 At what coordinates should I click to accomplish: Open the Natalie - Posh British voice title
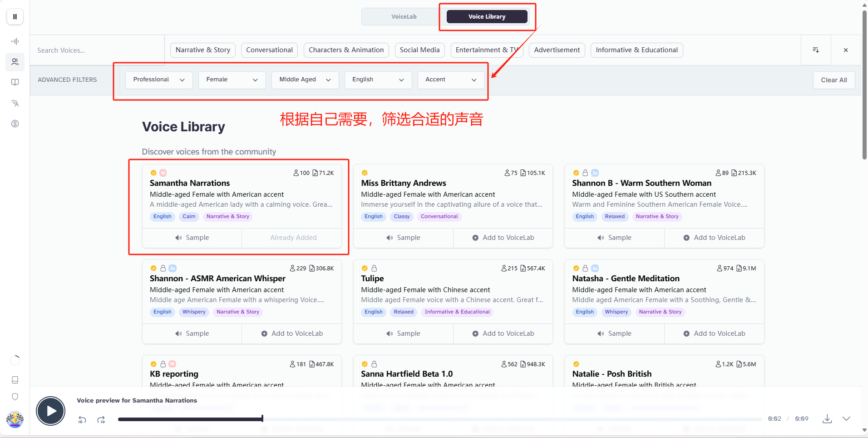pyautogui.click(x=612, y=374)
